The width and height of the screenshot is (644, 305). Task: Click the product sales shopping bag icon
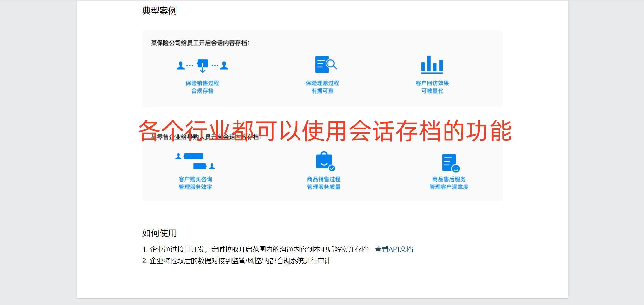point(325,161)
